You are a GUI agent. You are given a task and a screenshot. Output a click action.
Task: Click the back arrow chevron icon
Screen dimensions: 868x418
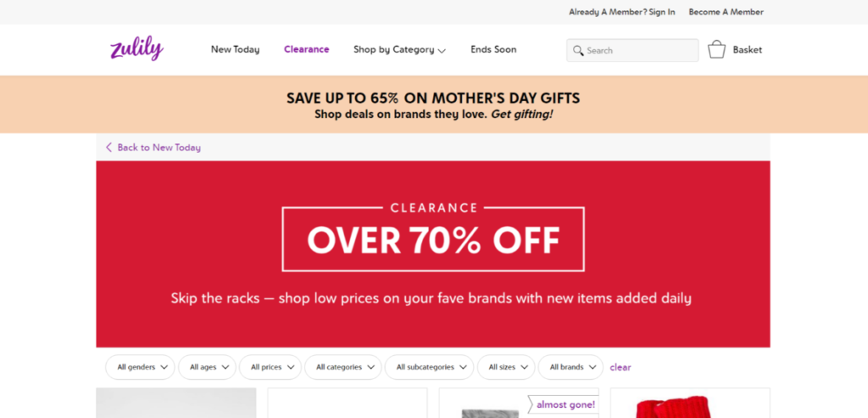[108, 148]
